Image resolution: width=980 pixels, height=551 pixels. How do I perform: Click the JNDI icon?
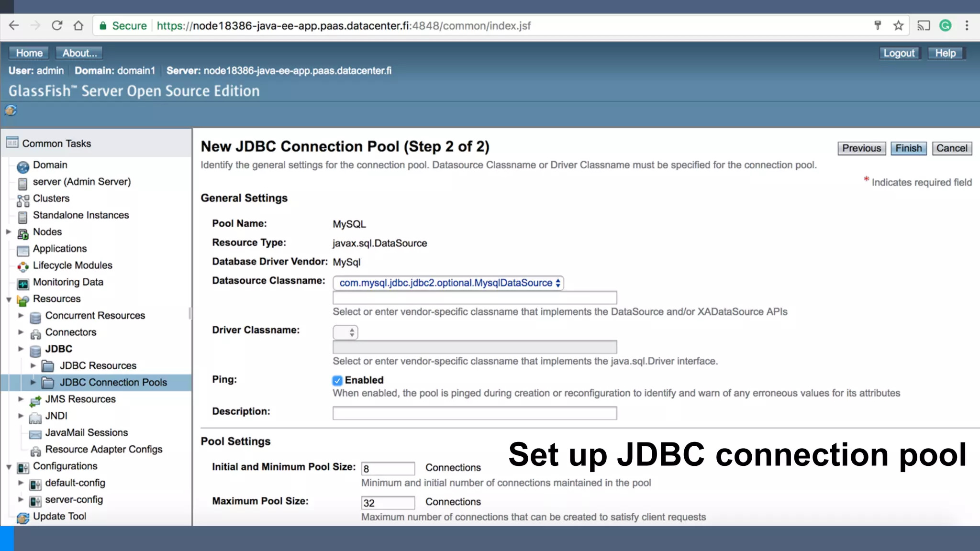point(35,418)
